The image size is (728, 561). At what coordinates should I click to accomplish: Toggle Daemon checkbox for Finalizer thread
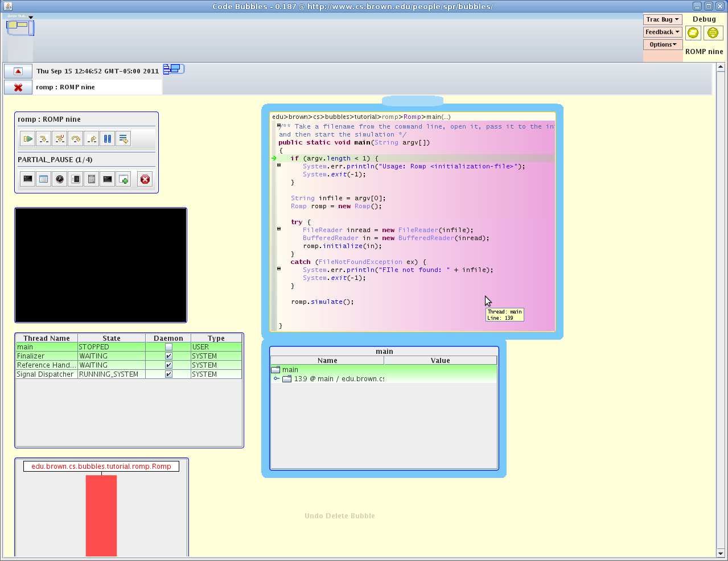(168, 356)
